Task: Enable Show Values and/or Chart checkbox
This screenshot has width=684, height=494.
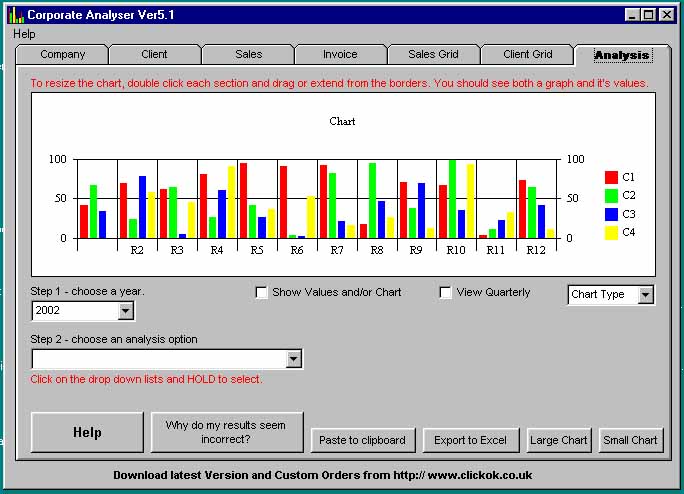Action: (x=261, y=292)
